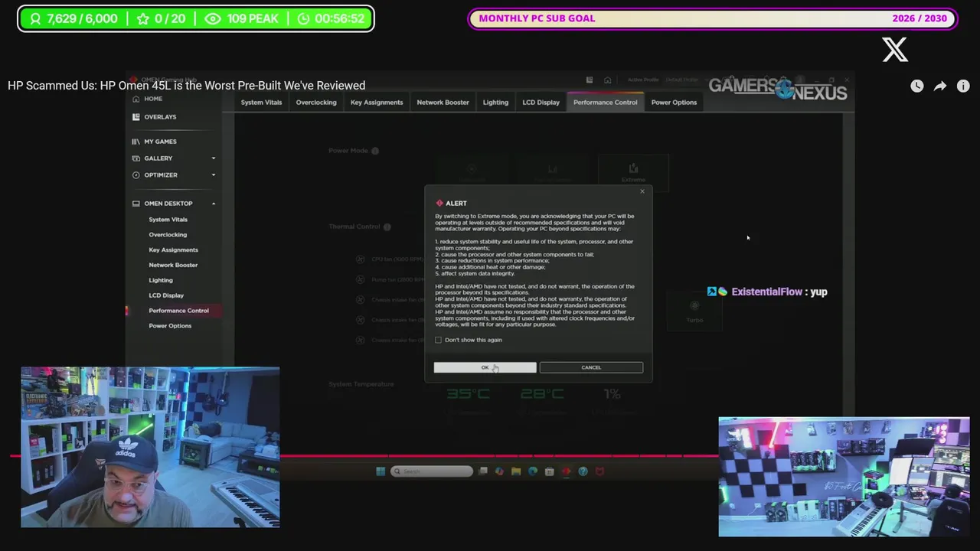This screenshot has width=980, height=551.
Task: Select LCD Display in the sidebar
Action: 166,295
